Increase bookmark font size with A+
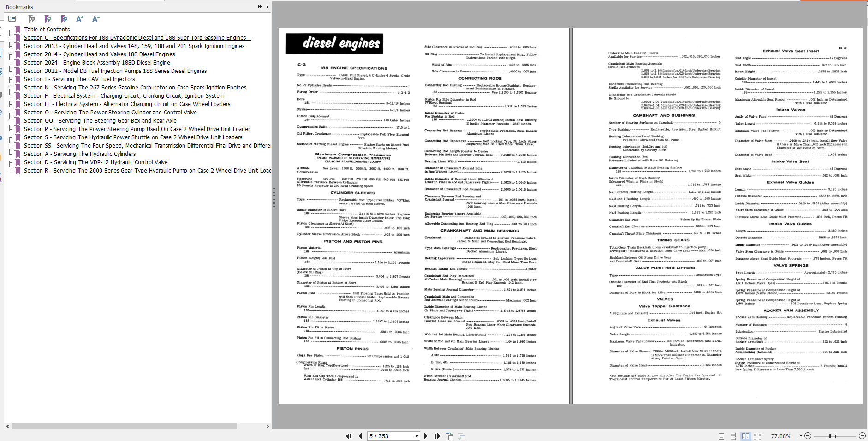This screenshot has width=868, height=441. [x=80, y=19]
